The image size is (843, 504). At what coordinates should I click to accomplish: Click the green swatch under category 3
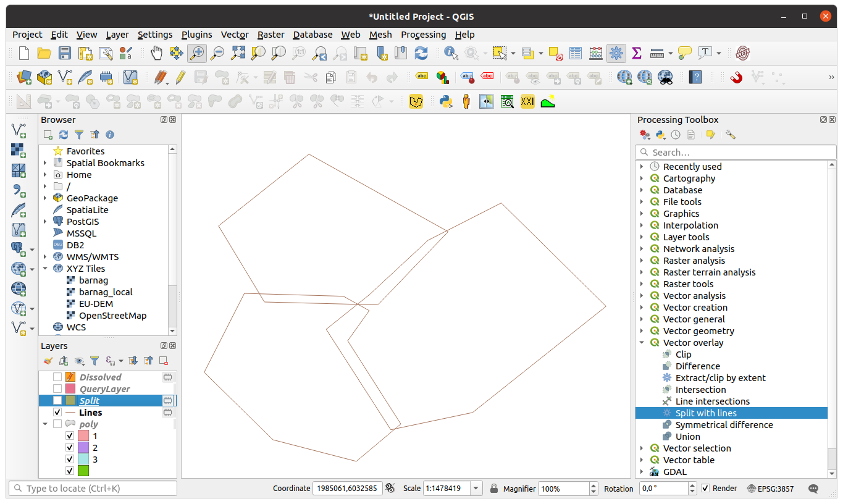[83, 471]
